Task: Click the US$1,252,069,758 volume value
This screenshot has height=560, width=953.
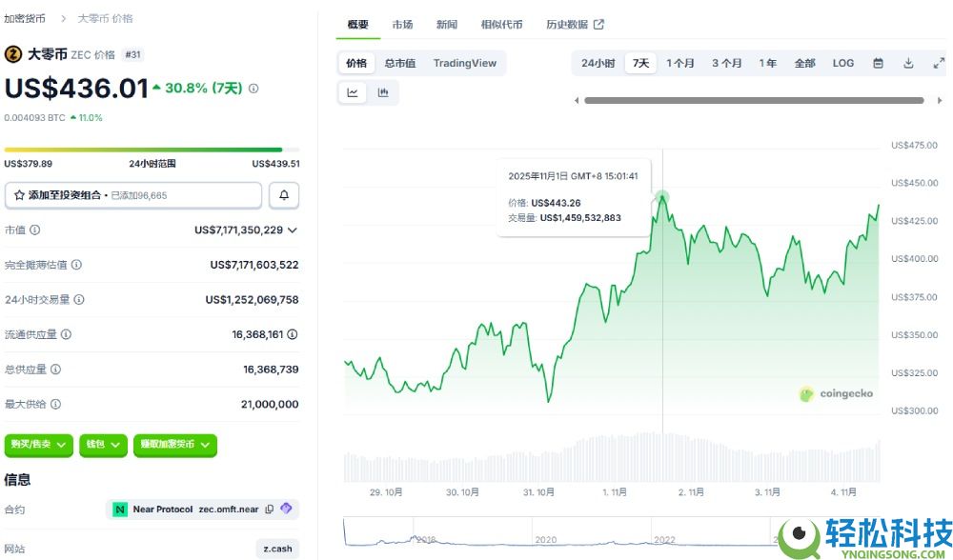Action: click(x=252, y=299)
